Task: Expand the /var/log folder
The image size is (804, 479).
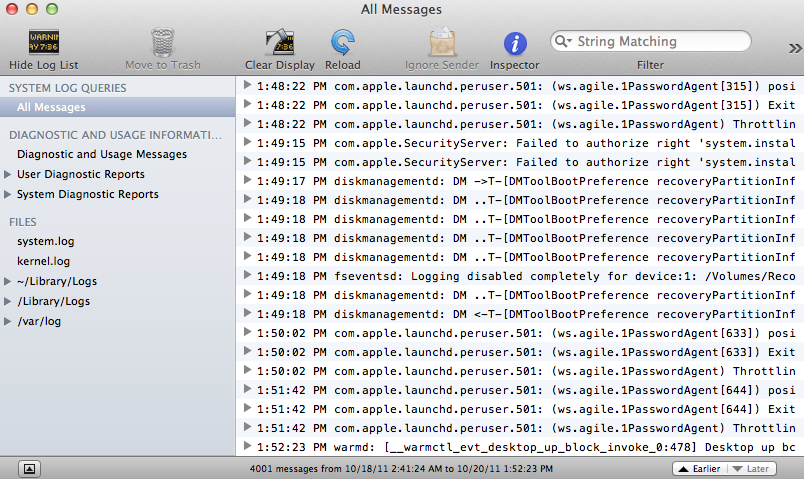Action: (x=7, y=321)
